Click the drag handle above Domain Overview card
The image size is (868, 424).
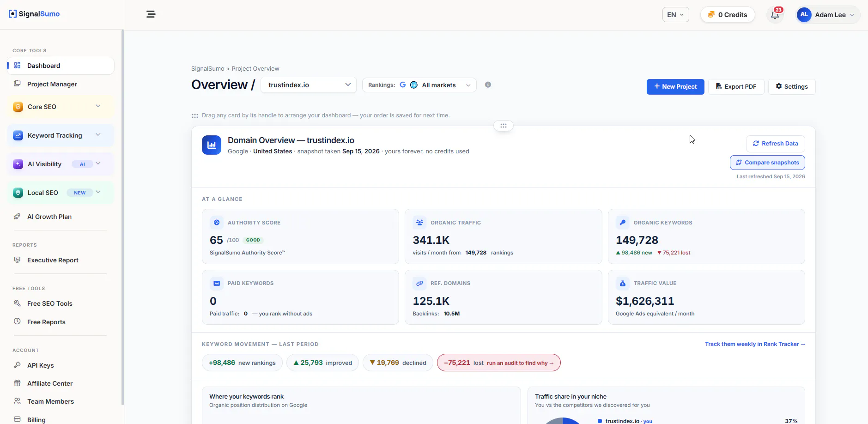[x=504, y=126]
